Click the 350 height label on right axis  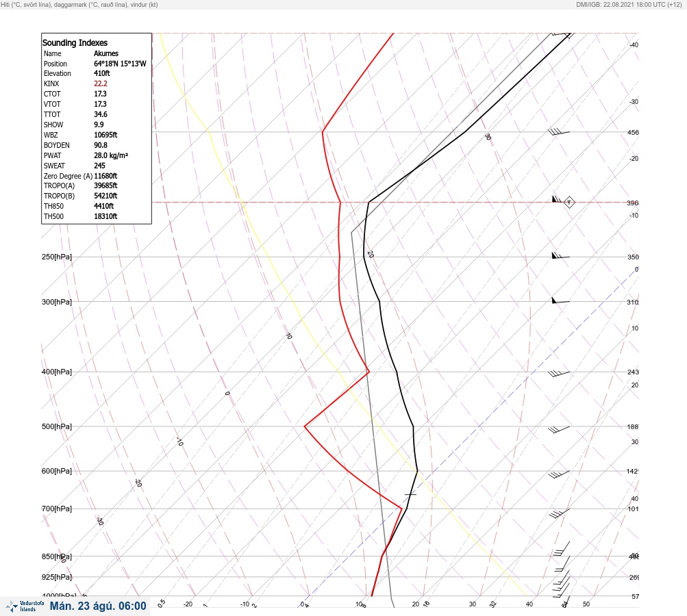pyautogui.click(x=633, y=257)
